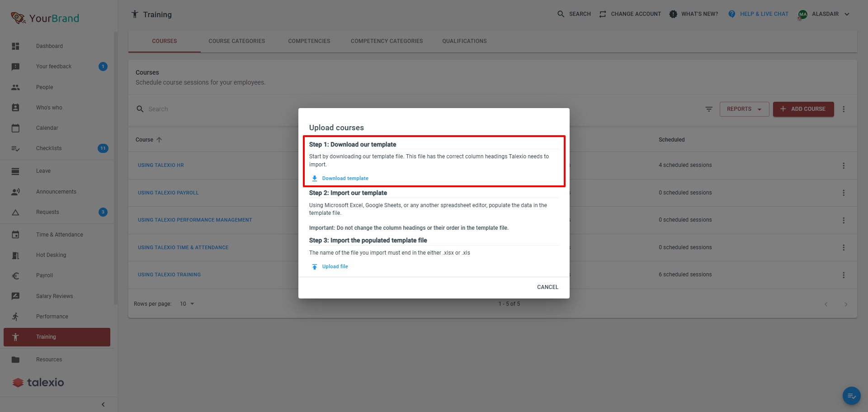Click the Add Course button
This screenshot has height=412, width=868.
coord(803,109)
